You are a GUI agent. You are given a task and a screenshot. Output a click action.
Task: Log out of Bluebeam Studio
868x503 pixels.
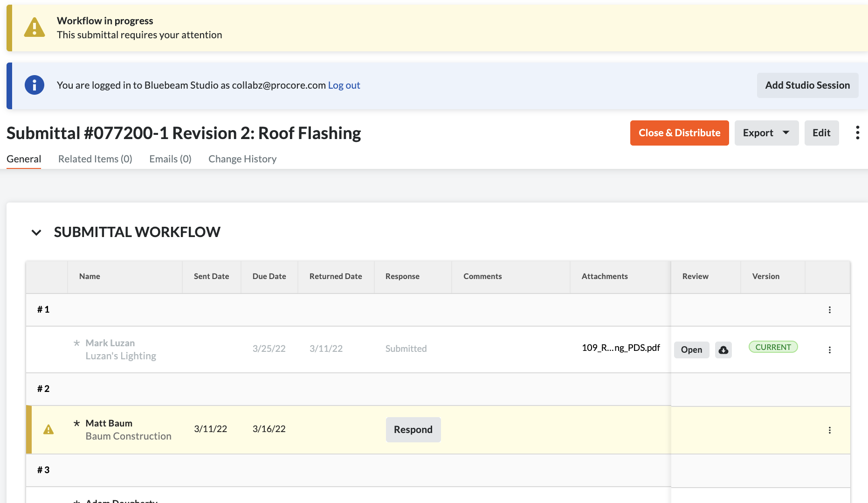(344, 85)
